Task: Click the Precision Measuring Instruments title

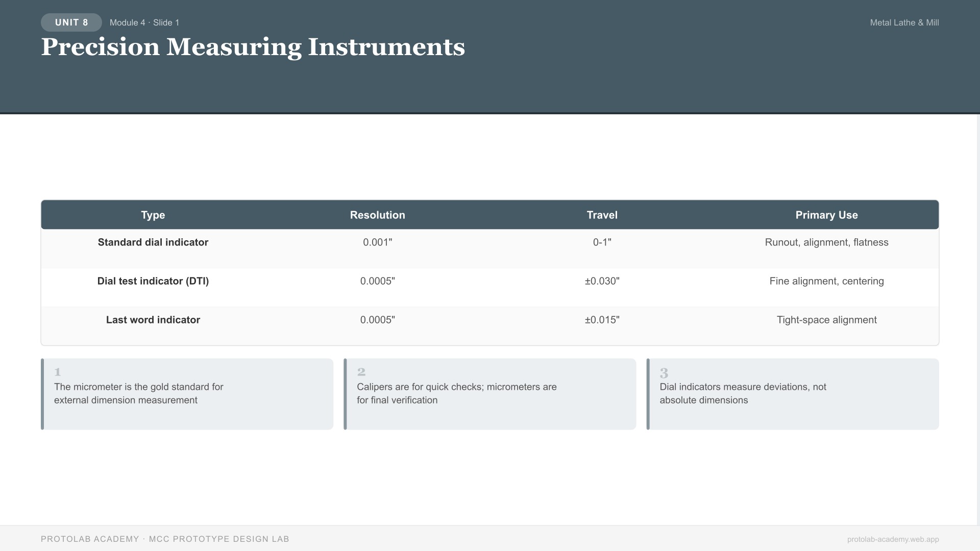Action: pyautogui.click(x=253, y=47)
